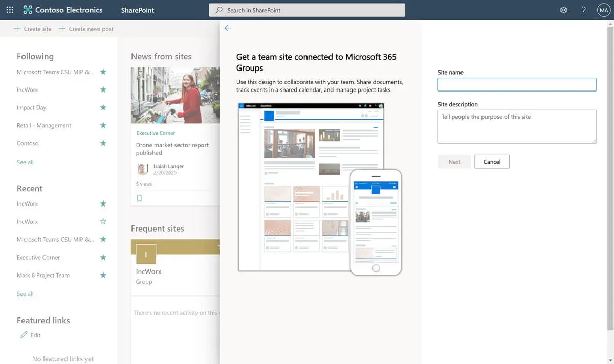Open the Retail - Management site link
Screen dimensions: 614x364
tap(44, 126)
